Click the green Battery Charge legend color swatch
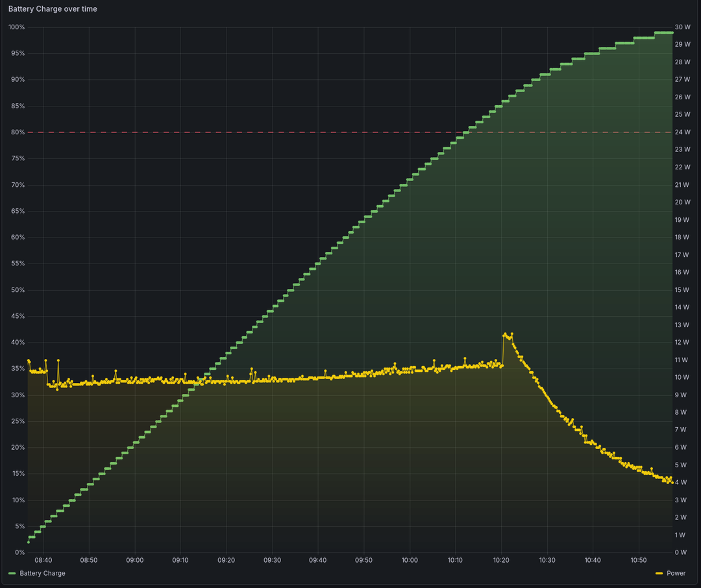The width and height of the screenshot is (701, 588). [x=12, y=574]
